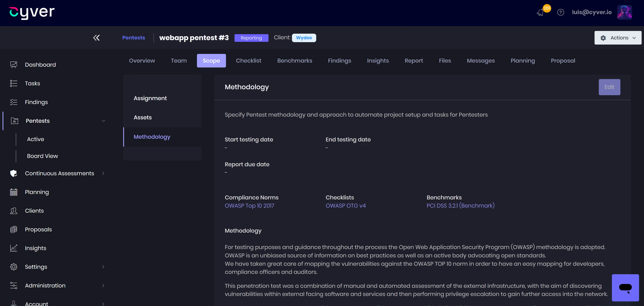The image size is (644, 306).
Task: Click the Tasks list icon in sidebar
Action: pyautogui.click(x=14, y=83)
